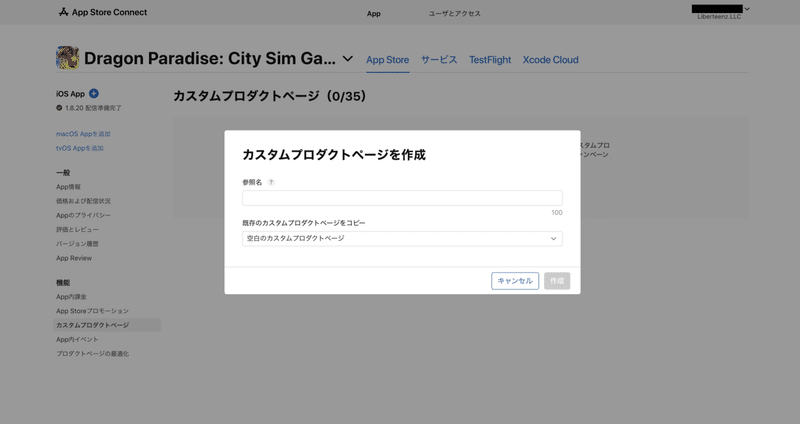This screenshot has width=800, height=424.
Task: Open App内イベント in the sidebar
Action: coord(77,339)
